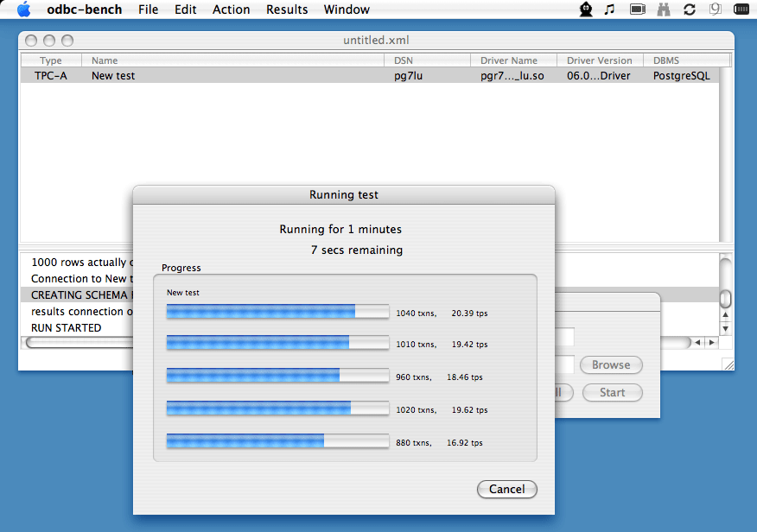The image size is (757, 532).
Task: Click first progress bar showing 1040 txns
Action: [x=277, y=312]
